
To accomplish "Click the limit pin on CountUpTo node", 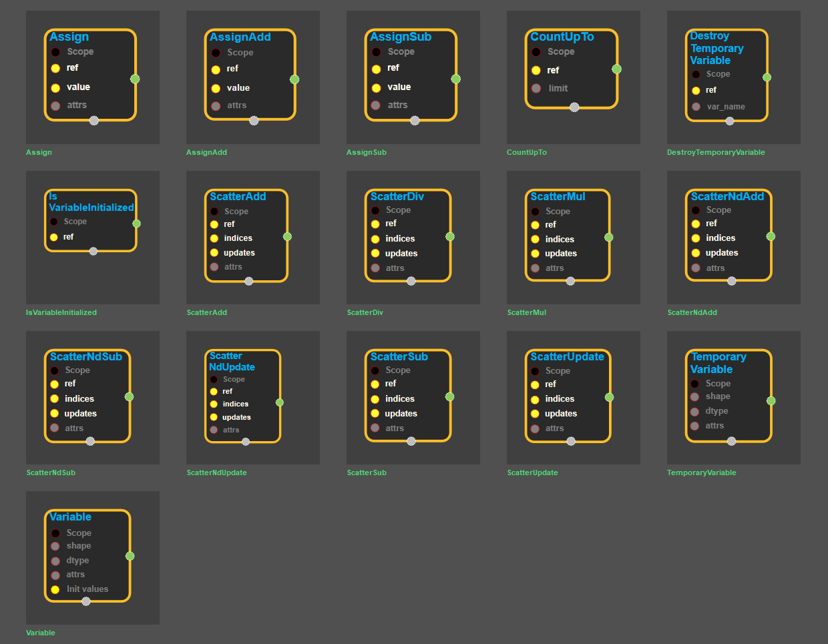I will coord(536,88).
